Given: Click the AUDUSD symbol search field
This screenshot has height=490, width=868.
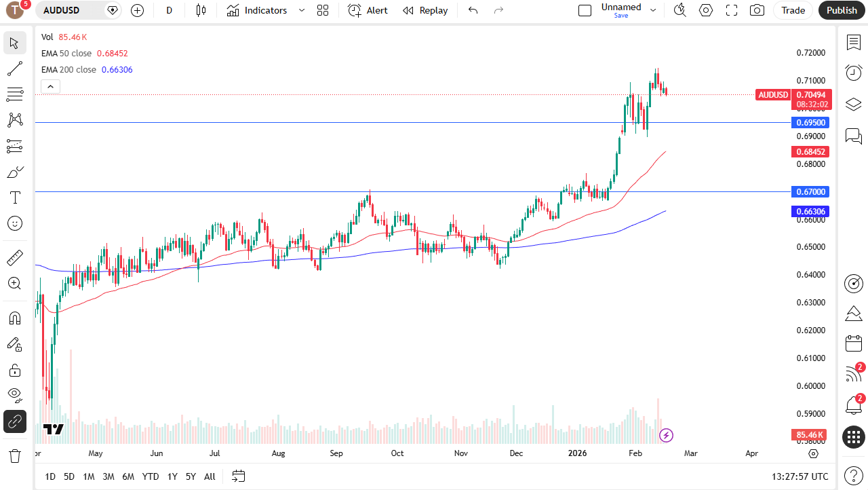Looking at the screenshot, I should (x=71, y=10).
